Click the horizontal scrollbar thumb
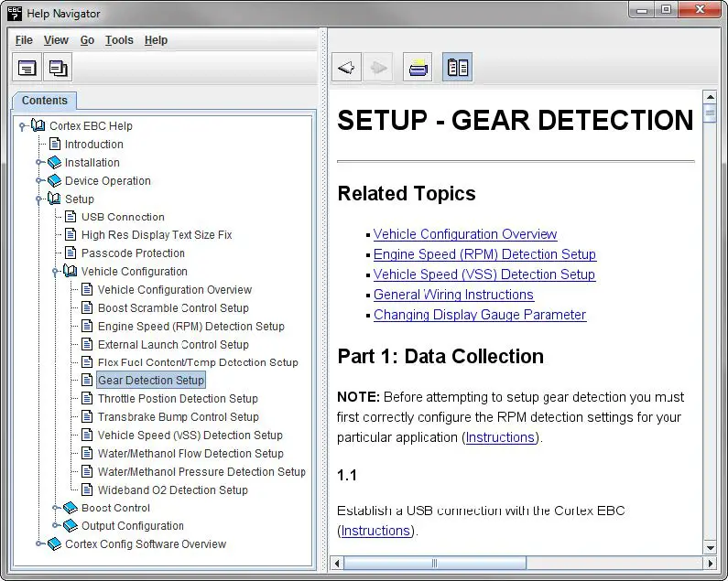 [435, 564]
